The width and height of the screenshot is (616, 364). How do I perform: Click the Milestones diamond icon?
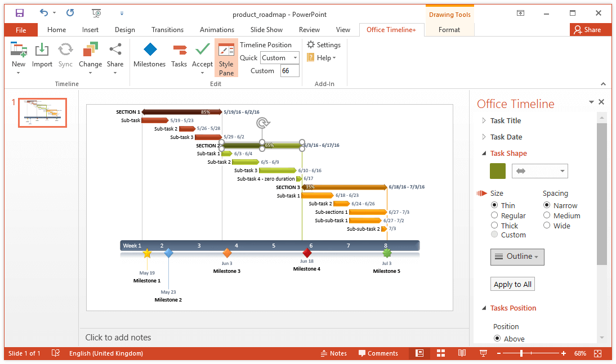point(149,51)
